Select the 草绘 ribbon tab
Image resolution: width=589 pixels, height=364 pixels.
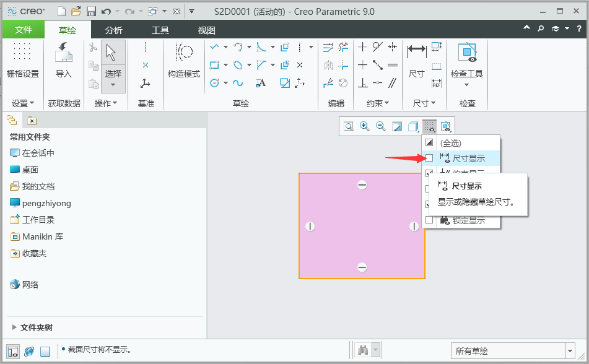point(68,30)
